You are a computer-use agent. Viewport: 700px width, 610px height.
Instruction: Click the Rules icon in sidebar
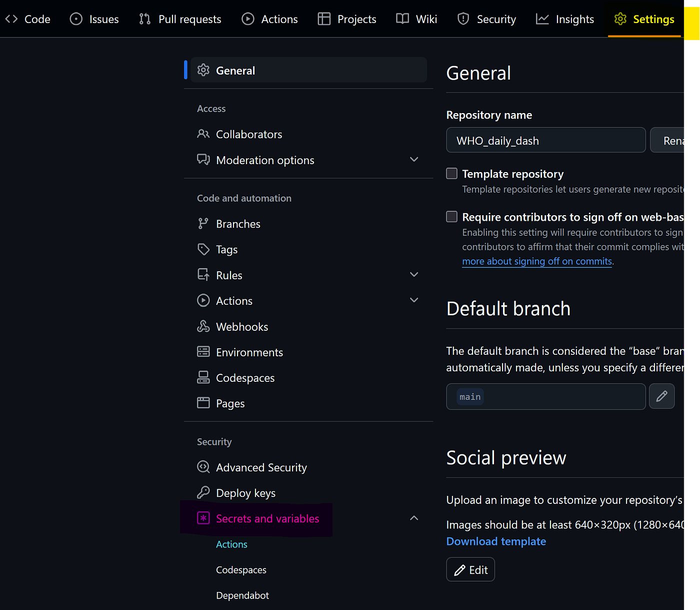click(203, 275)
